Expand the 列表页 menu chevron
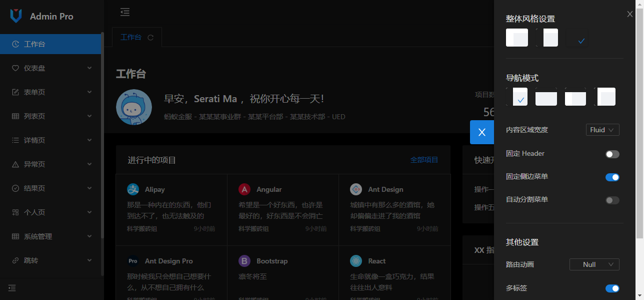This screenshot has height=300, width=644. pyautogui.click(x=89, y=116)
